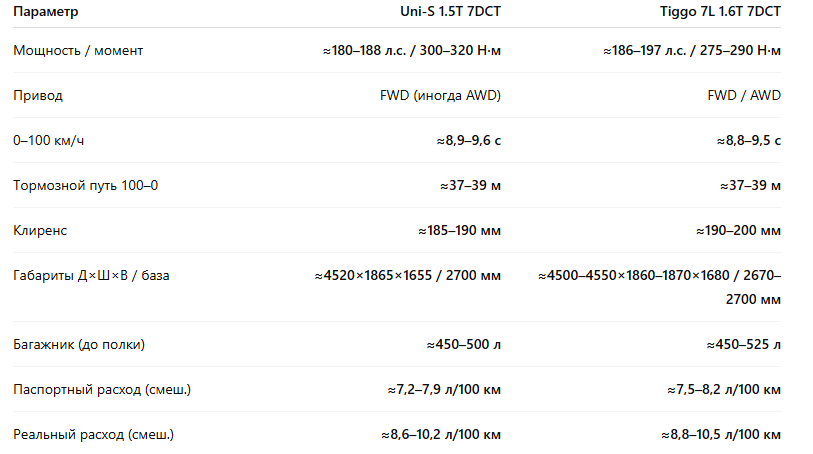Click the Привод row label
The width and height of the screenshot is (813, 454).
pyautogui.click(x=38, y=96)
